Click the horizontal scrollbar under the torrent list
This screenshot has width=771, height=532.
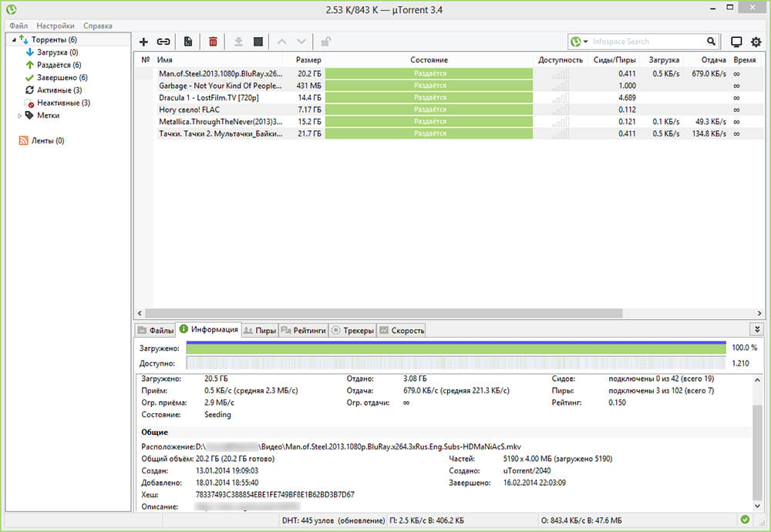click(x=385, y=314)
